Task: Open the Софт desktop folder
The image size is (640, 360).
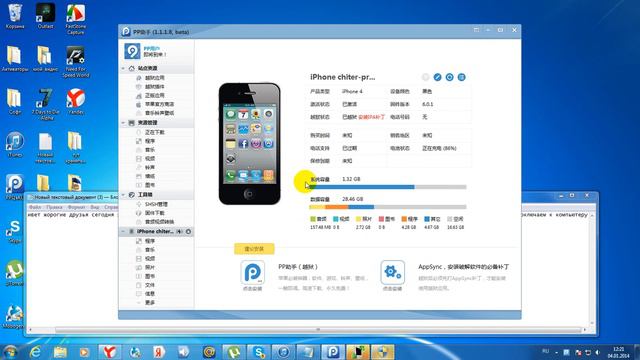Action: click(15, 101)
